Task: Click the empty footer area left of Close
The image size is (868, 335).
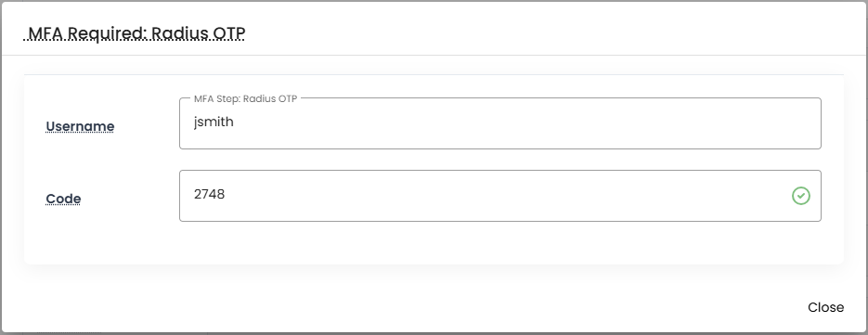Action: coord(387,307)
